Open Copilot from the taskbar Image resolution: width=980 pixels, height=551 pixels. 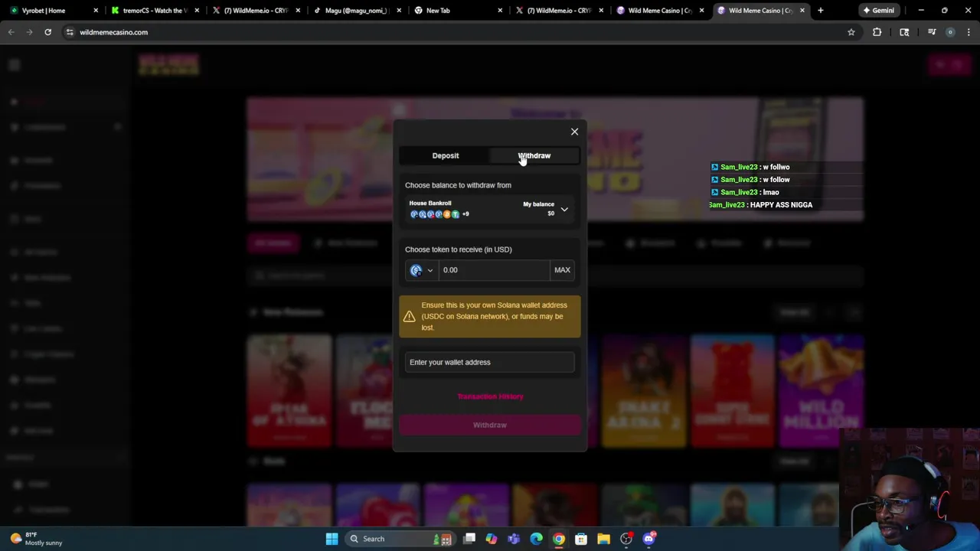(492, 539)
